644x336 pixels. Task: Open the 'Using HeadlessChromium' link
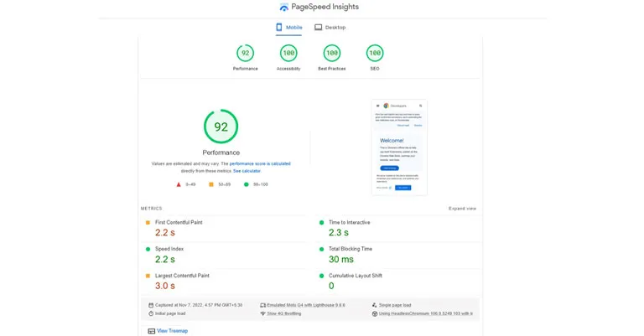[x=425, y=313]
